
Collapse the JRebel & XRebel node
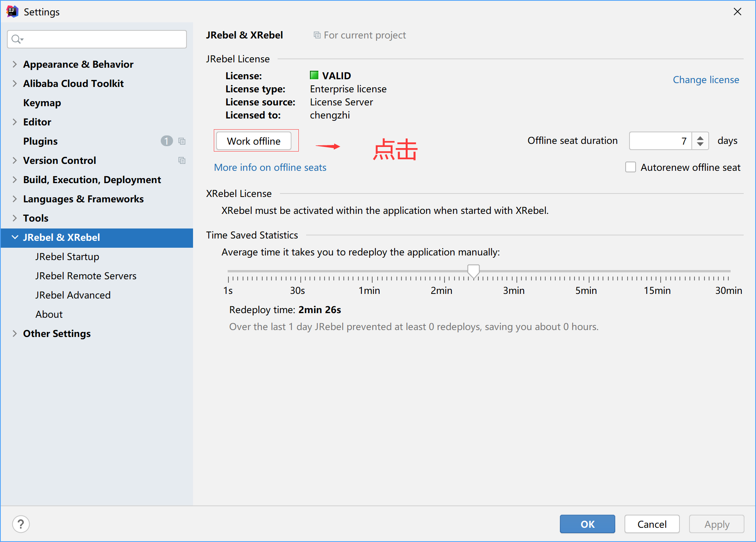(15, 237)
